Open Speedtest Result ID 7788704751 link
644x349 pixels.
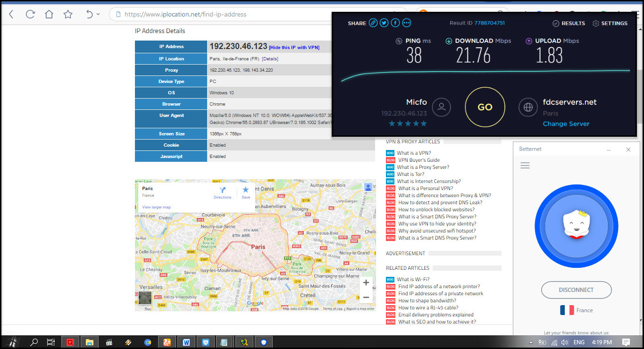(x=490, y=23)
